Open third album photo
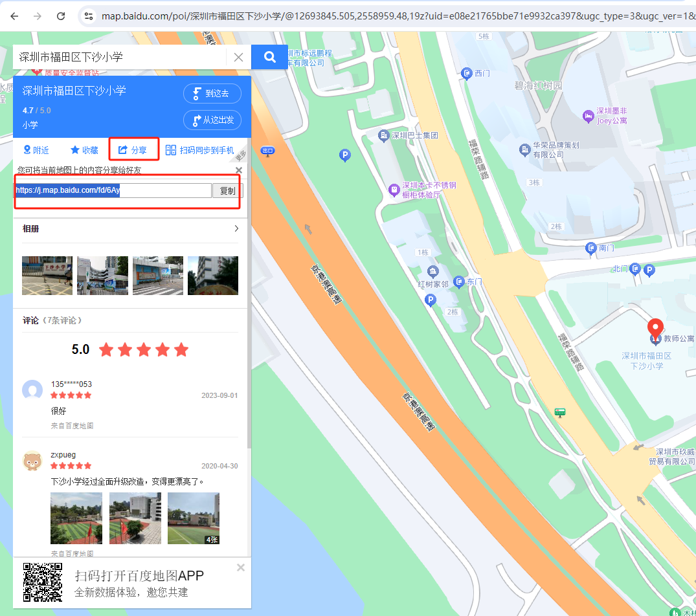The width and height of the screenshot is (696, 616). (x=157, y=276)
